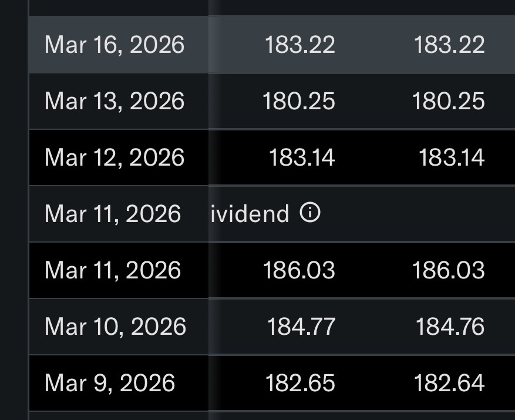
Task: Select Mar 11, 2026 date in 186.03 row
Action: (113, 270)
